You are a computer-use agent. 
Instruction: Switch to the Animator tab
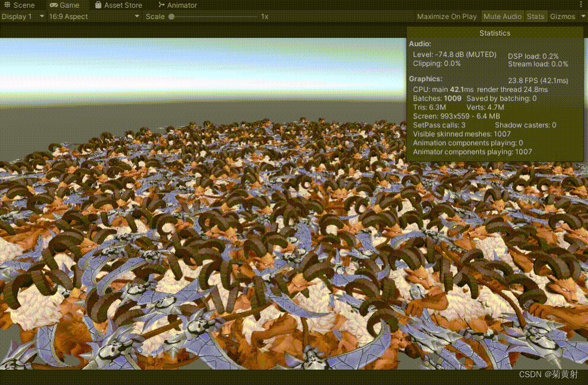(x=177, y=5)
